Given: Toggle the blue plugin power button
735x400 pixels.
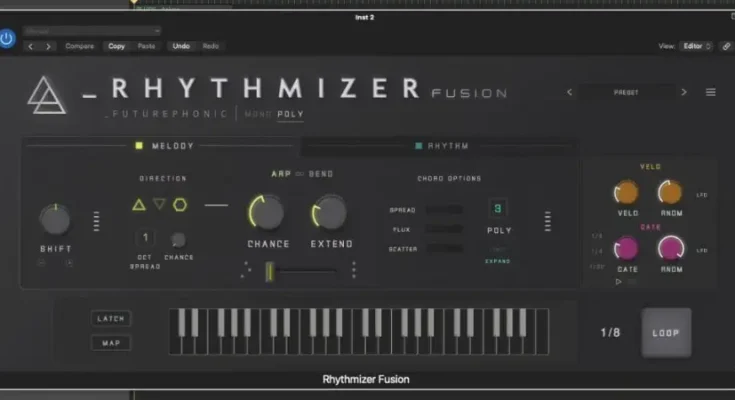Looking at the screenshot, I should point(8,39).
